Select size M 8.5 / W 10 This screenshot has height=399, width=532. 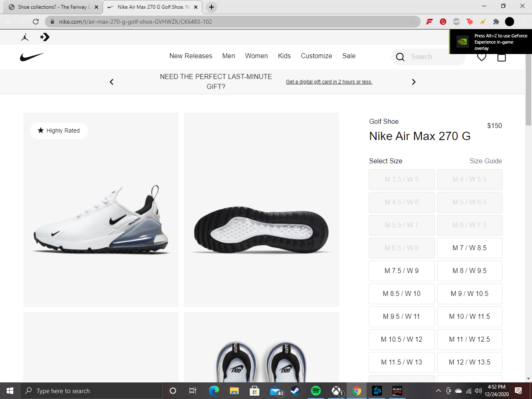coord(401,294)
